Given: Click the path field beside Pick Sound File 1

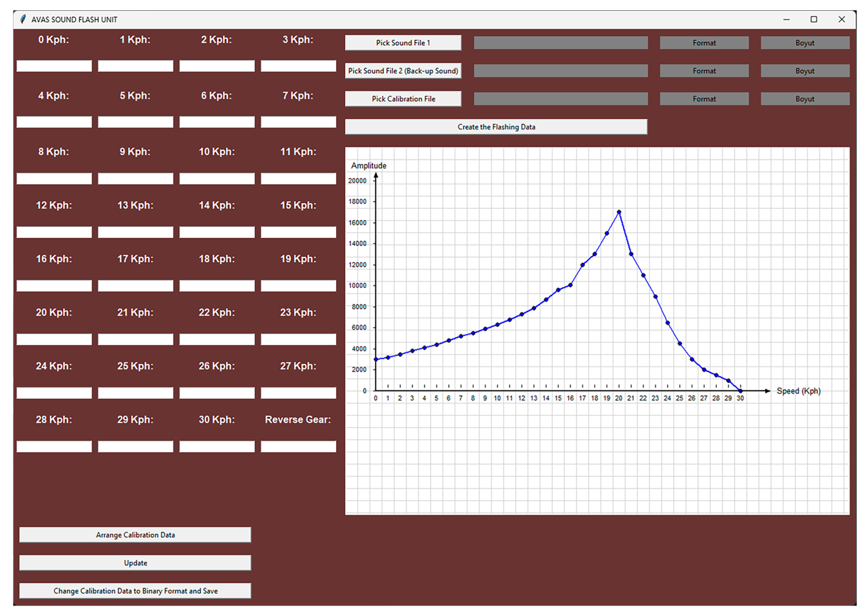Looking at the screenshot, I should click(x=561, y=43).
